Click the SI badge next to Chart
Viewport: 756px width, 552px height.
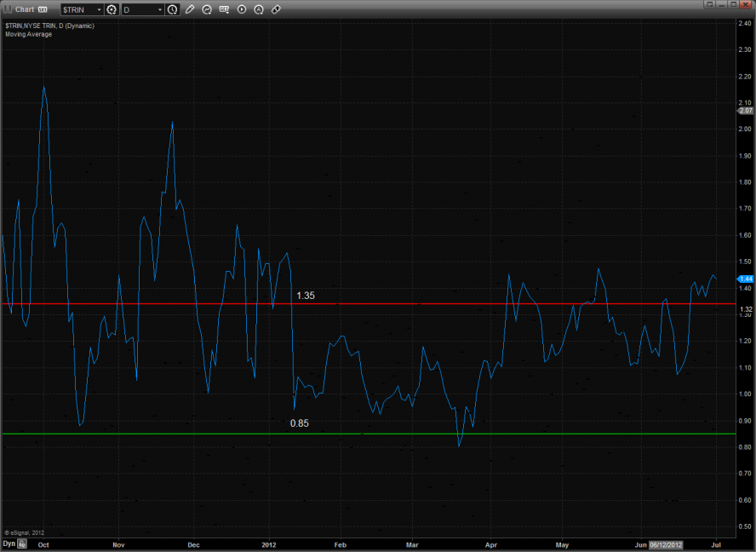(x=43, y=9)
